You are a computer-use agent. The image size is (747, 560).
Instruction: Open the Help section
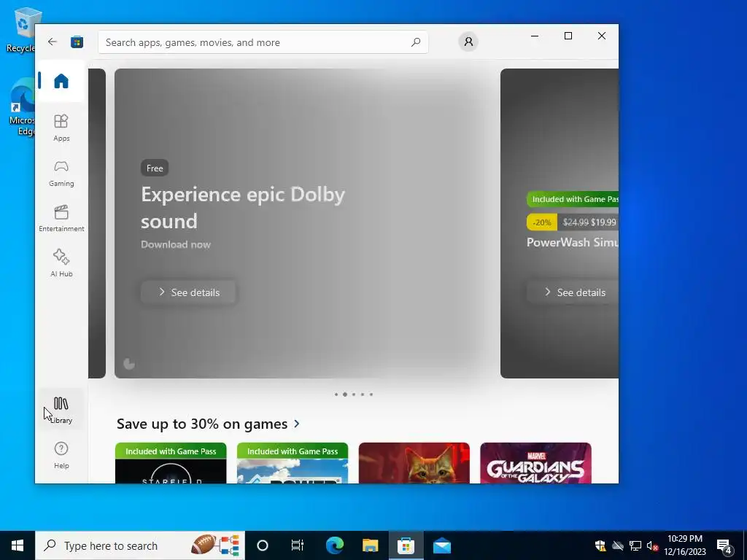click(x=61, y=455)
